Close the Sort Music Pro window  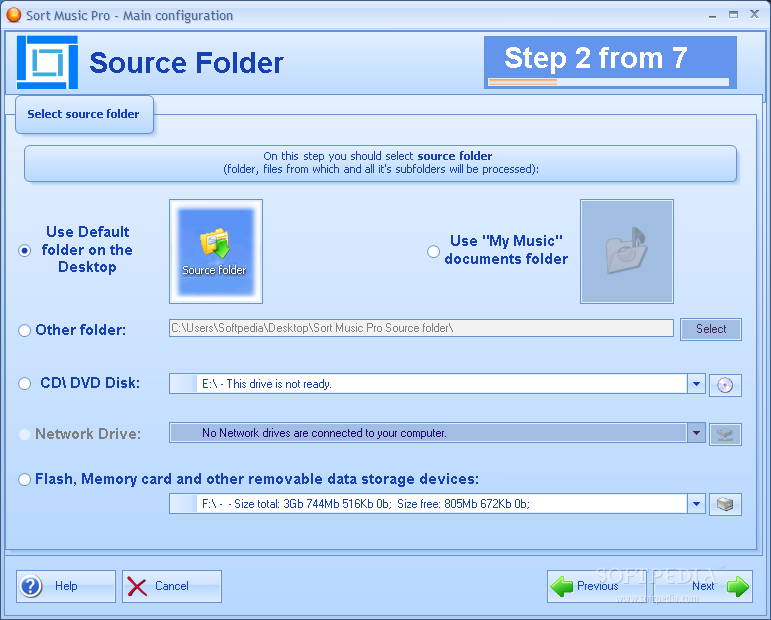754,14
